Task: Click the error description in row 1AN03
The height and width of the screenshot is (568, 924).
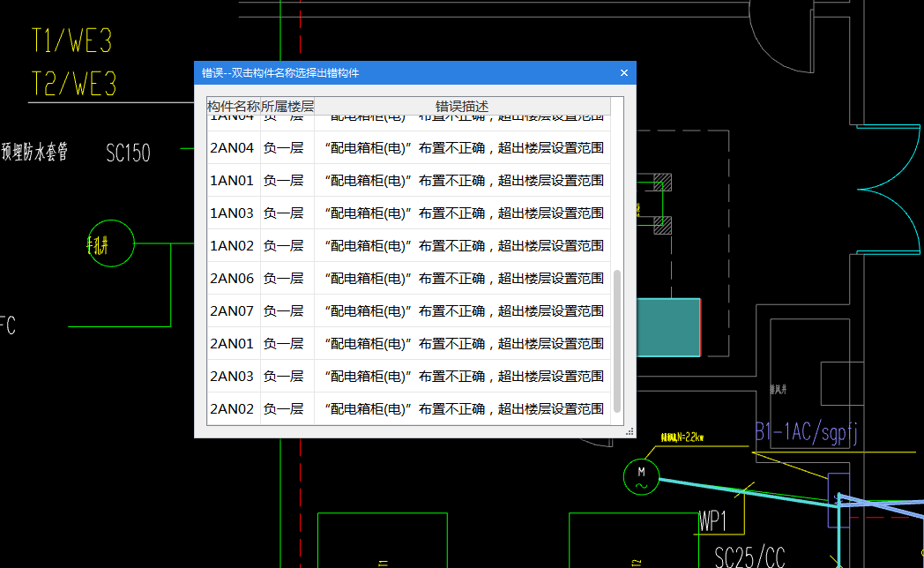Action: tap(465, 213)
